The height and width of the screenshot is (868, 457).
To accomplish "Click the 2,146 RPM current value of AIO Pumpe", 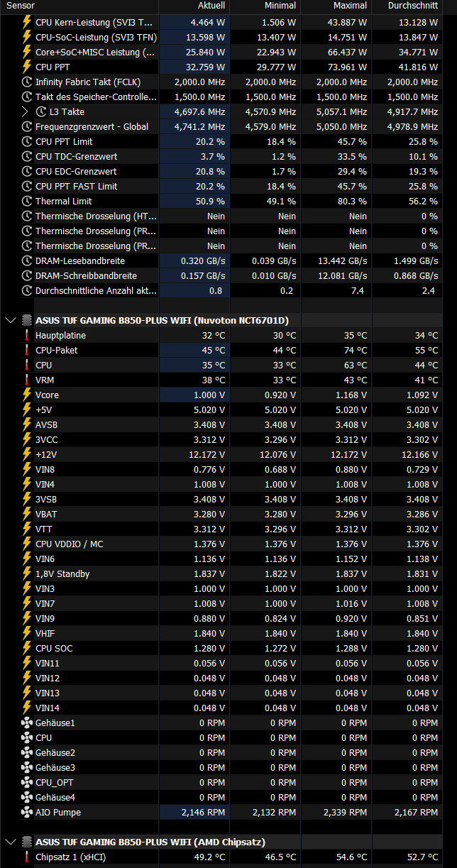I will pos(202,812).
